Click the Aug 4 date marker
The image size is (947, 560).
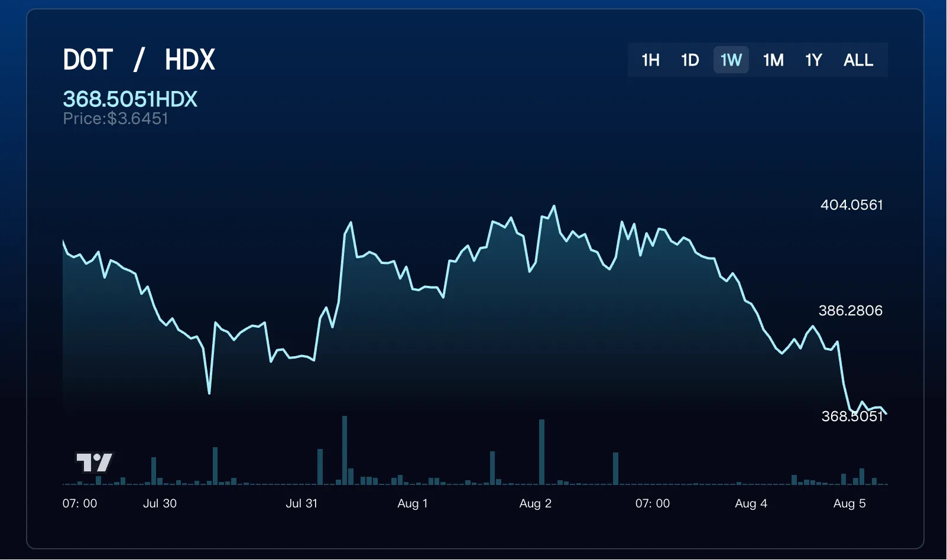(x=751, y=503)
